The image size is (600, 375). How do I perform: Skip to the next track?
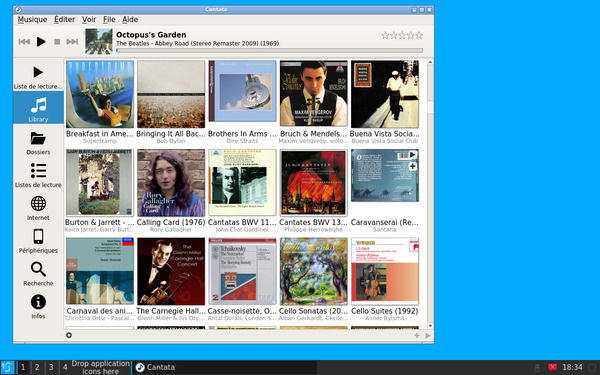(x=72, y=42)
